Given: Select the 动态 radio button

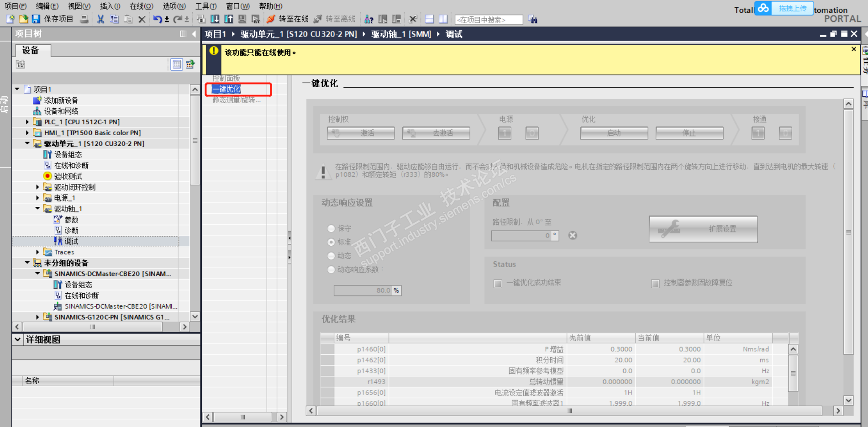Looking at the screenshot, I should click(331, 256).
